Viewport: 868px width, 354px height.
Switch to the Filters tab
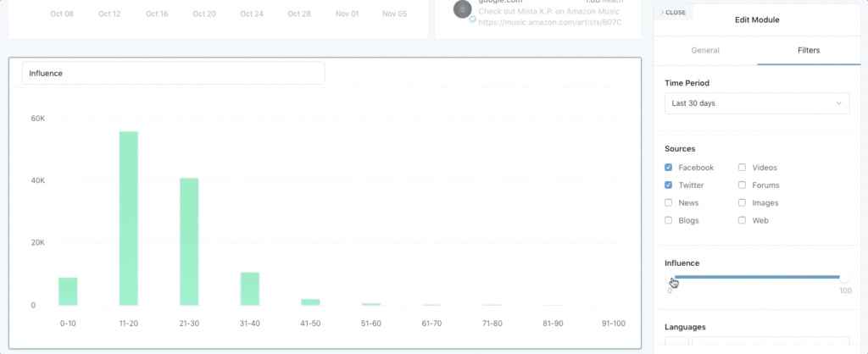pyautogui.click(x=809, y=50)
